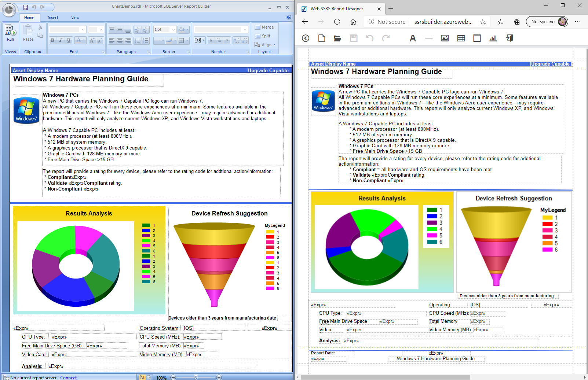Viewport: 588px width, 380px height.
Task: Insert an image in web designer
Action: click(x=445, y=38)
